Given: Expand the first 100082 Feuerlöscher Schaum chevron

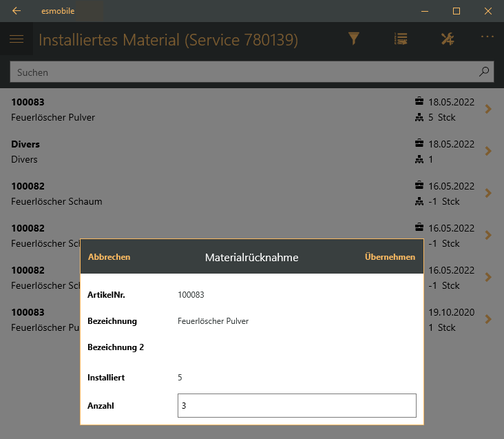Looking at the screenshot, I should pyautogui.click(x=488, y=193).
